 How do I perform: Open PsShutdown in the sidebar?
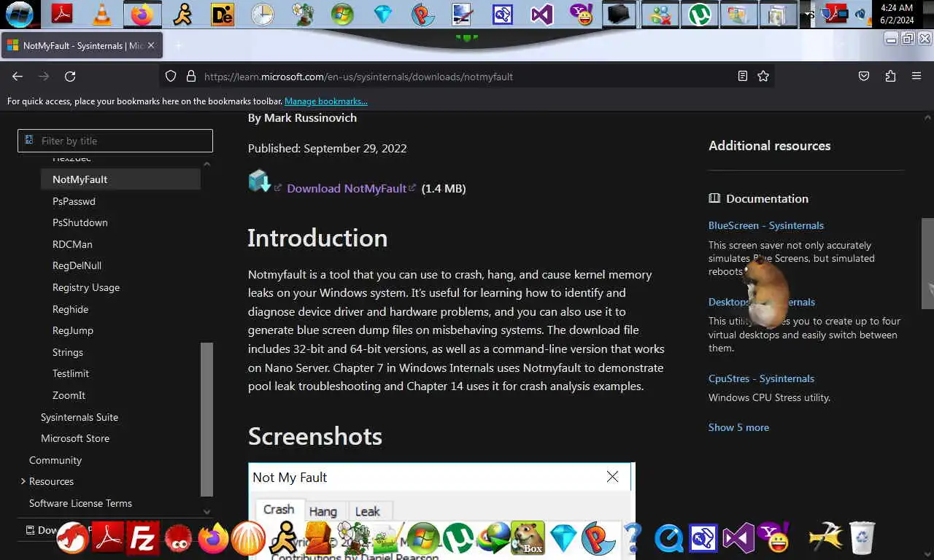(80, 222)
